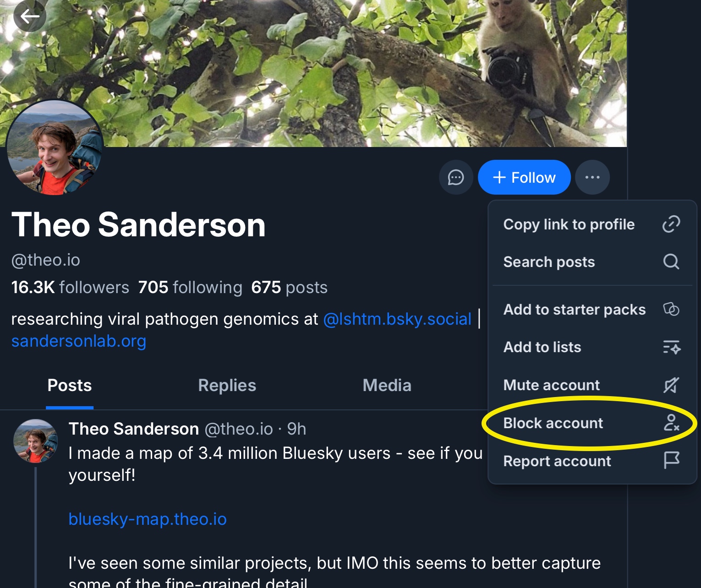This screenshot has width=701, height=588.
Task: Click the Add to lists icon
Action: pos(671,347)
